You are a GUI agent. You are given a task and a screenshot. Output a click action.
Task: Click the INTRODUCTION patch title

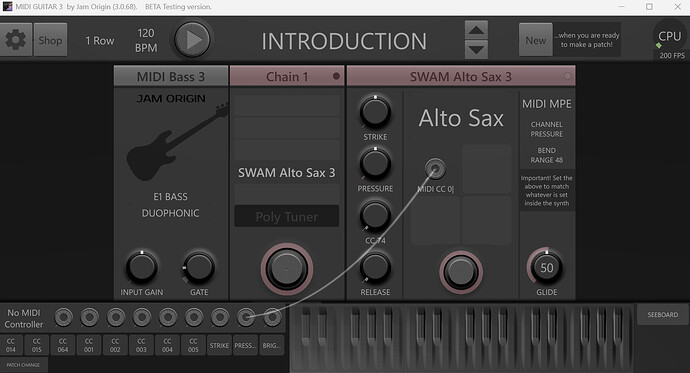click(x=344, y=41)
